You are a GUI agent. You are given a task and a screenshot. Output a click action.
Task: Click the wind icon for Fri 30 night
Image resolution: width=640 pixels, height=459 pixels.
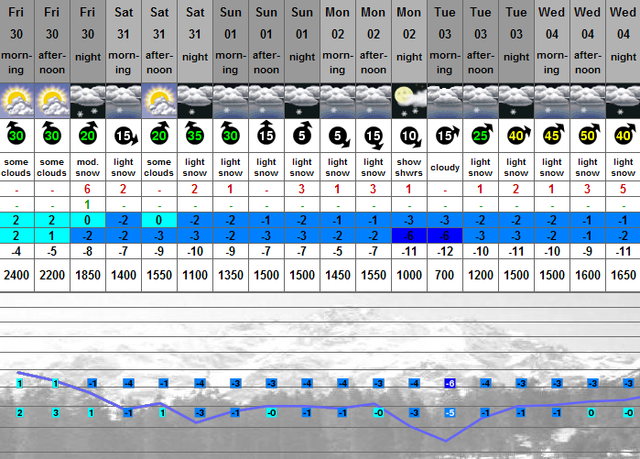click(88, 133)
